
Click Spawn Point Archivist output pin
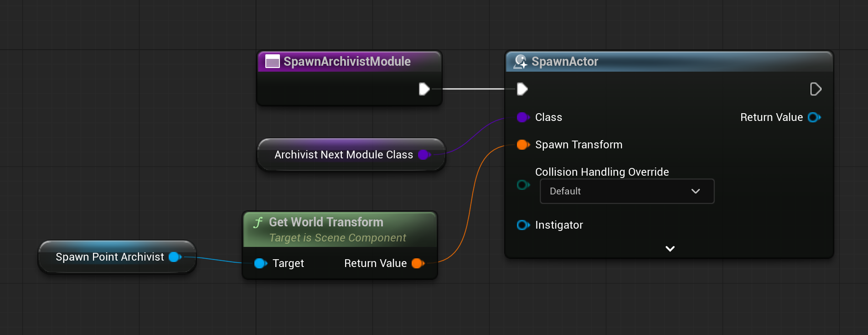tap(175, 257)
